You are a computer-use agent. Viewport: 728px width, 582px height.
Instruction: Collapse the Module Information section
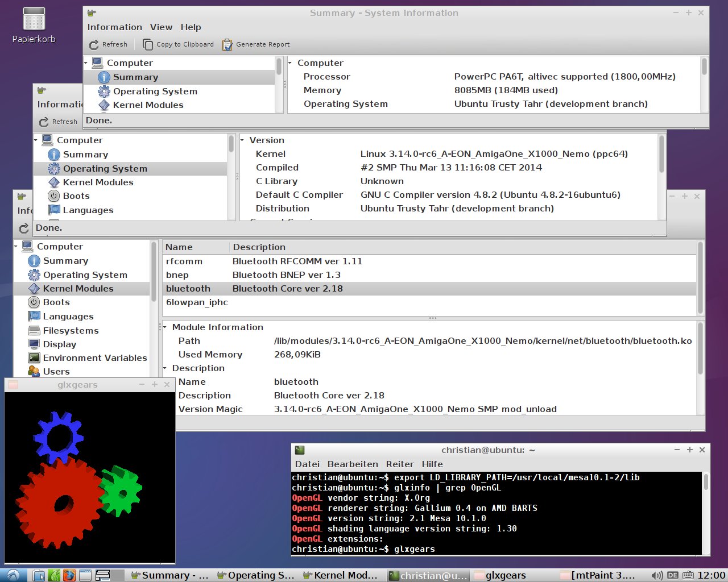(x=165, y=327)
